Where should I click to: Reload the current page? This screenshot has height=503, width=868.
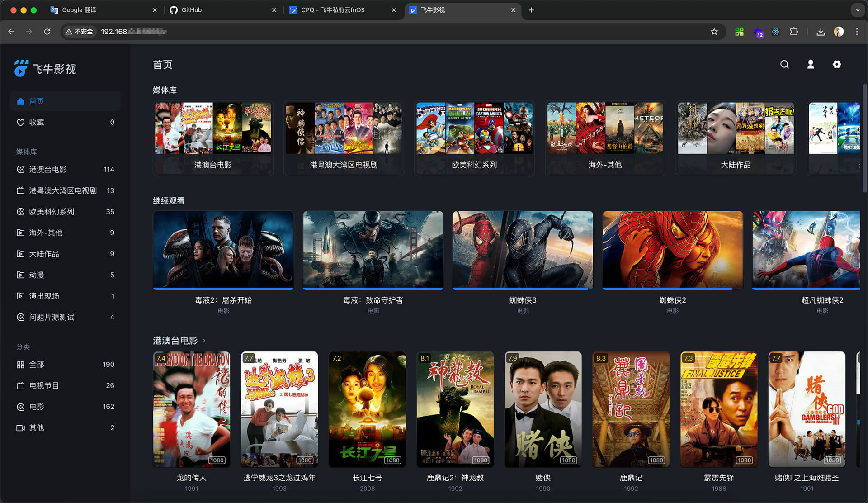[x=47, y=32]
